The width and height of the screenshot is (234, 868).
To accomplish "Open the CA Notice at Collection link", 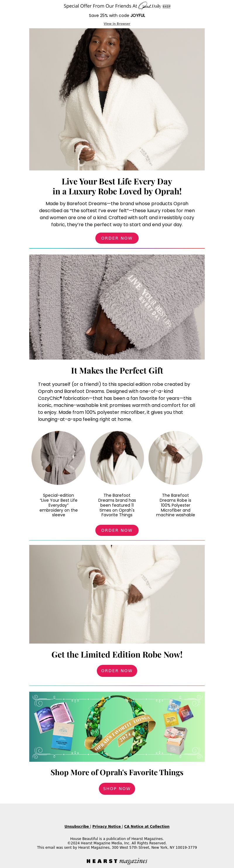I will [x=147, y=826].
